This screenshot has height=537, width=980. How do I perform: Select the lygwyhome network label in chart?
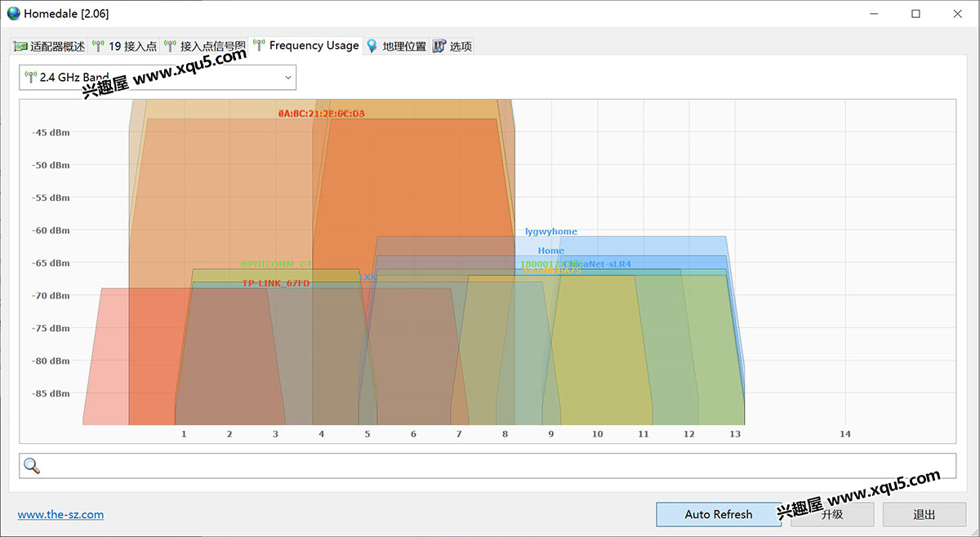pos(550,232)
